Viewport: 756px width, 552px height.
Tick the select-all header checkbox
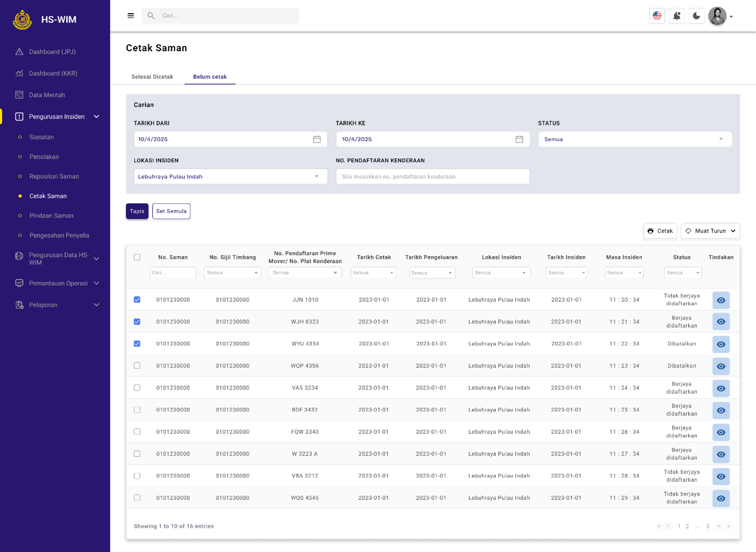137,257
